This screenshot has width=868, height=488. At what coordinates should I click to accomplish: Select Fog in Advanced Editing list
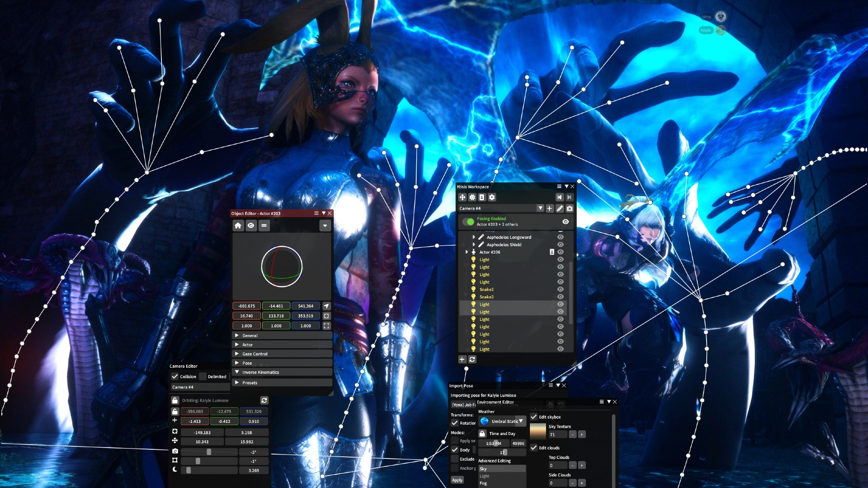click(x=483, y=483)
